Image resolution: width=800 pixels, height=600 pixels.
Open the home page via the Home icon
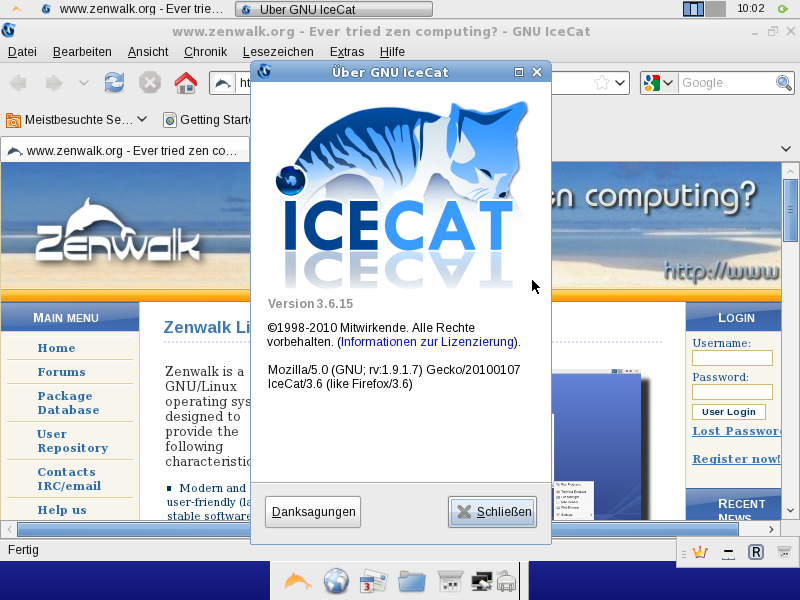coord(186,83)
